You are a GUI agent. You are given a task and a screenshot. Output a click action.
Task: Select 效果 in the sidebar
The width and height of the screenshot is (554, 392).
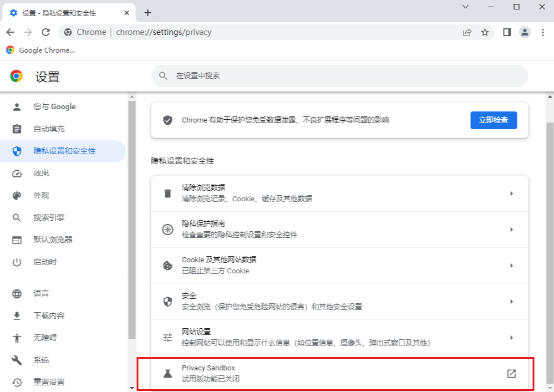63,173
